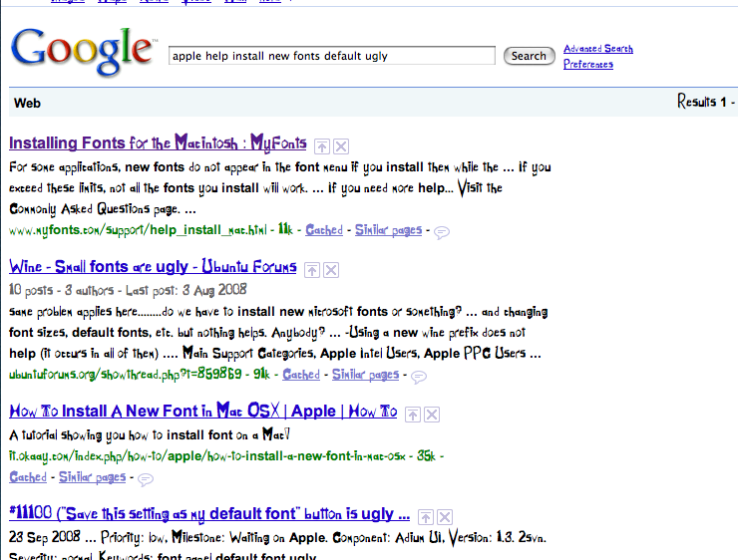Open the '#11100 Save this setting as my default font' result
738x560 pixels.
[x=209, y=513]
